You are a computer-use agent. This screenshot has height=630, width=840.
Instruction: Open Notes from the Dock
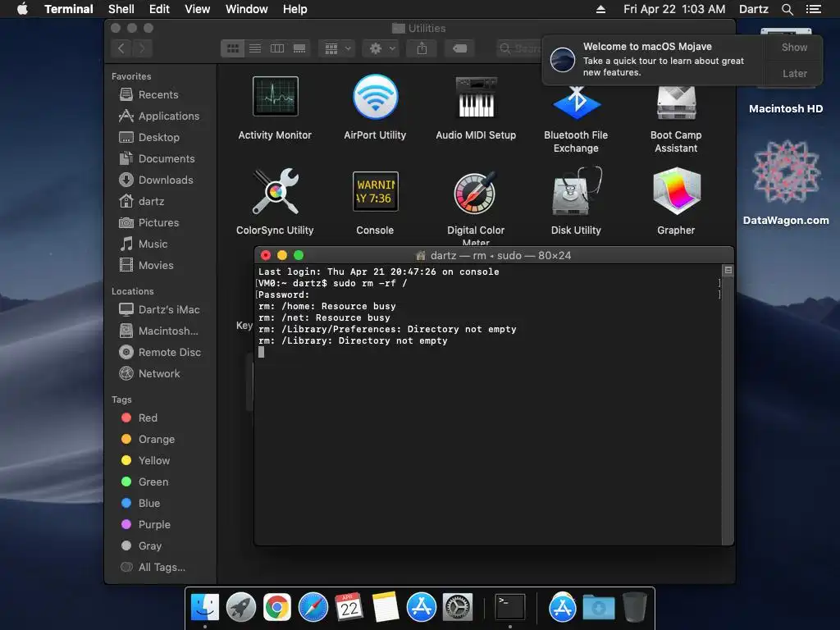(x=386, y=608)
